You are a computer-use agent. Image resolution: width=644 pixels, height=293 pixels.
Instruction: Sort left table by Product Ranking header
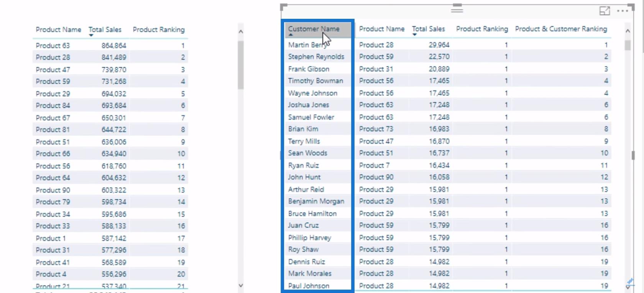[x=158, y=30]
